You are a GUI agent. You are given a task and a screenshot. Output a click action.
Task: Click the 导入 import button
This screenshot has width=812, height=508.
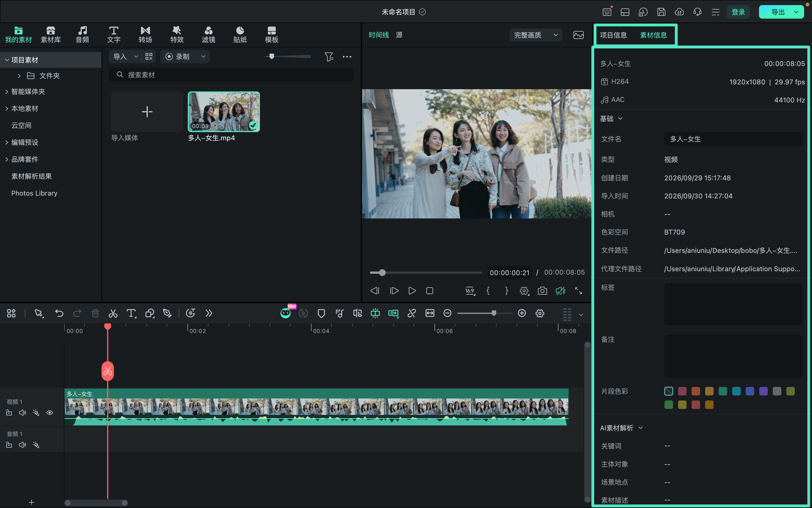coord(120,56)
